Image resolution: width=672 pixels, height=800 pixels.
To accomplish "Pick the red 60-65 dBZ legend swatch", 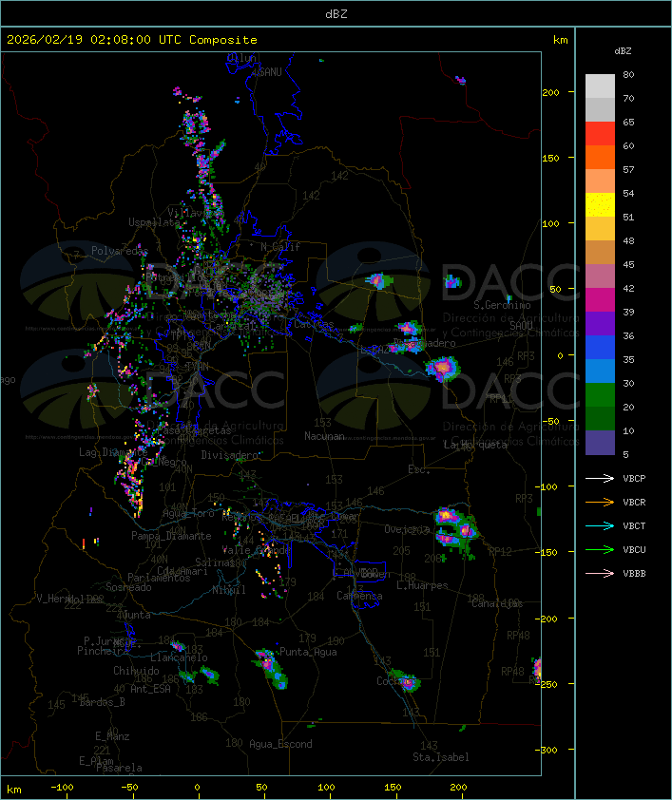I will pyautogui.click(x=600, y=133).
